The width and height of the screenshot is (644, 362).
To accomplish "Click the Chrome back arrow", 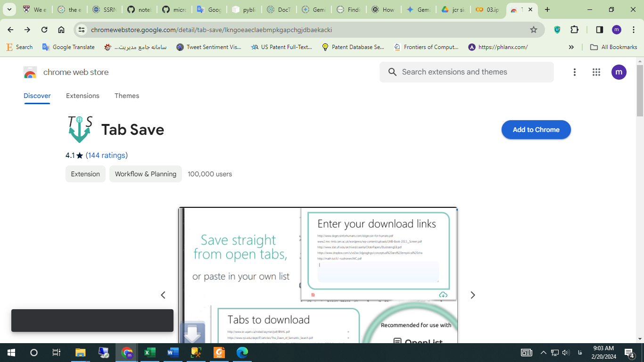I will (x=10, y=30).
